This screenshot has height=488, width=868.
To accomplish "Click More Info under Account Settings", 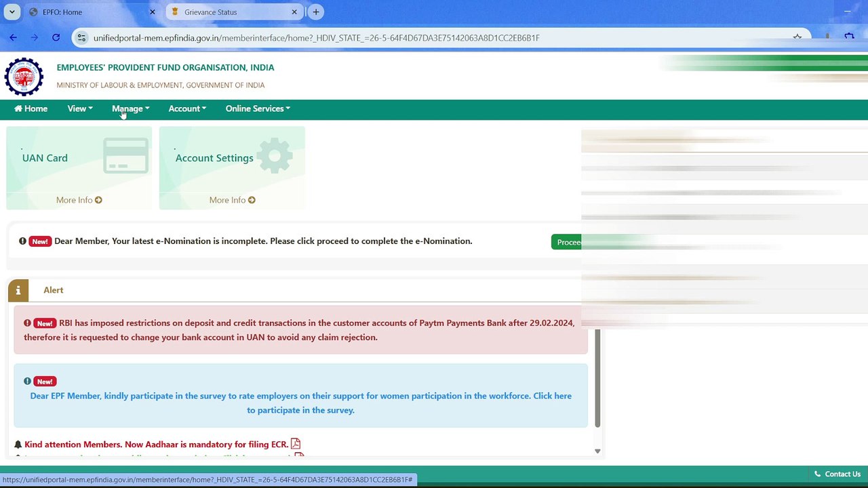I will [233, 200].
